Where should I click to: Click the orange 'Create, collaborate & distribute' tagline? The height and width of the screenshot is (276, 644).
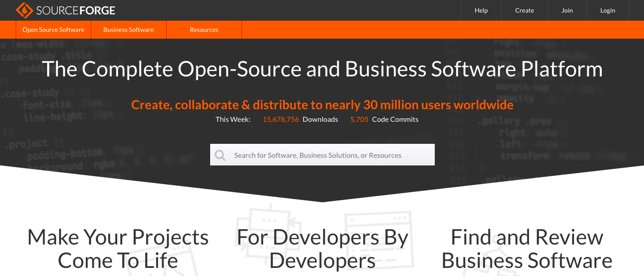[322, 105]
